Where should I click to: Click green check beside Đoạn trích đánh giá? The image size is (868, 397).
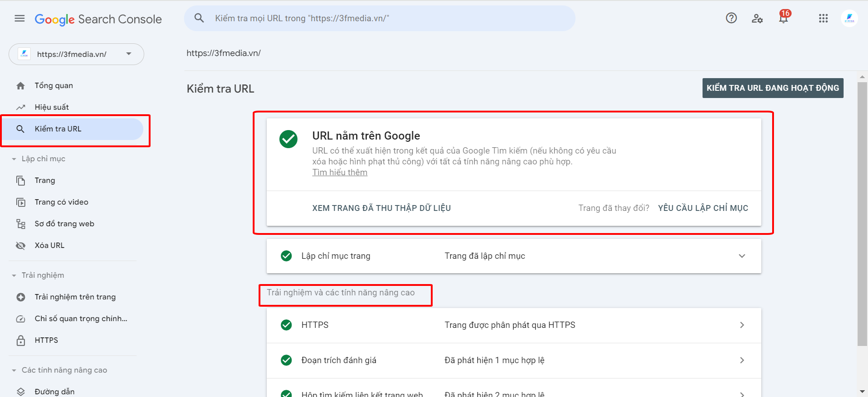(286, 360)
